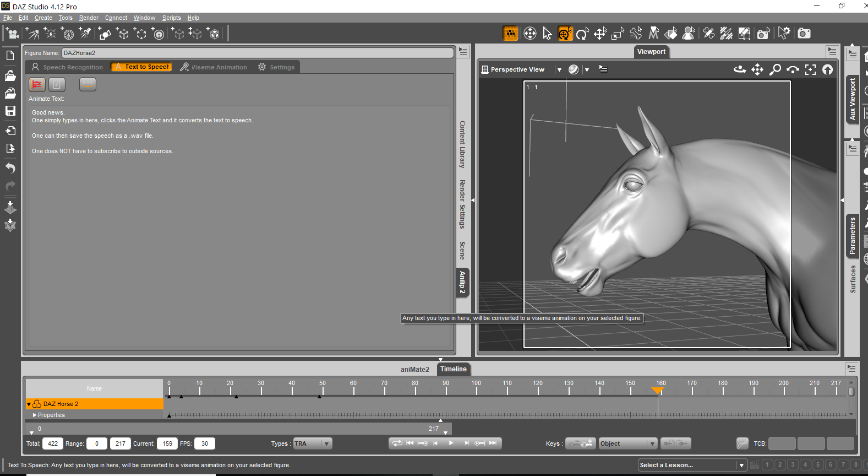
Task: Select the ActivePose bone tool
Action: (636, 34)
